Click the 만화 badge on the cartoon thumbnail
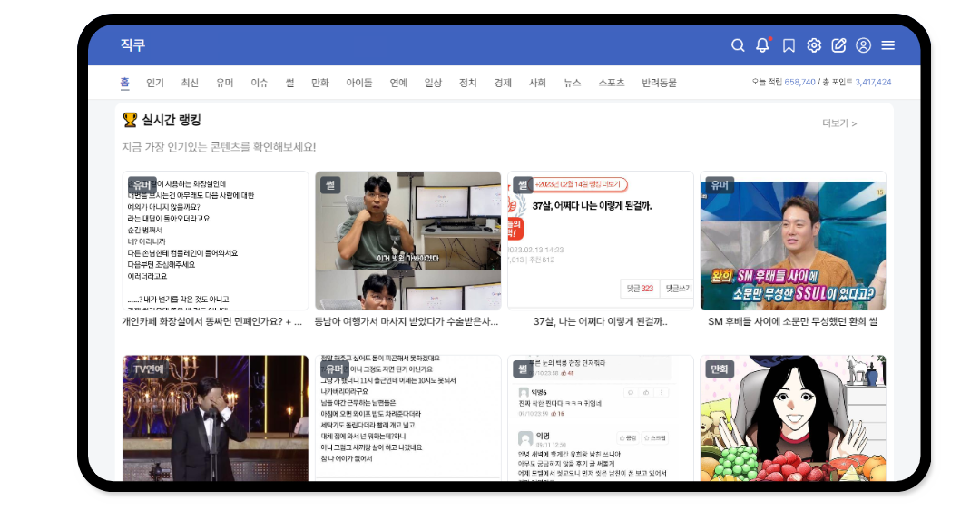980x511 pixels. (x=719, y=369)
